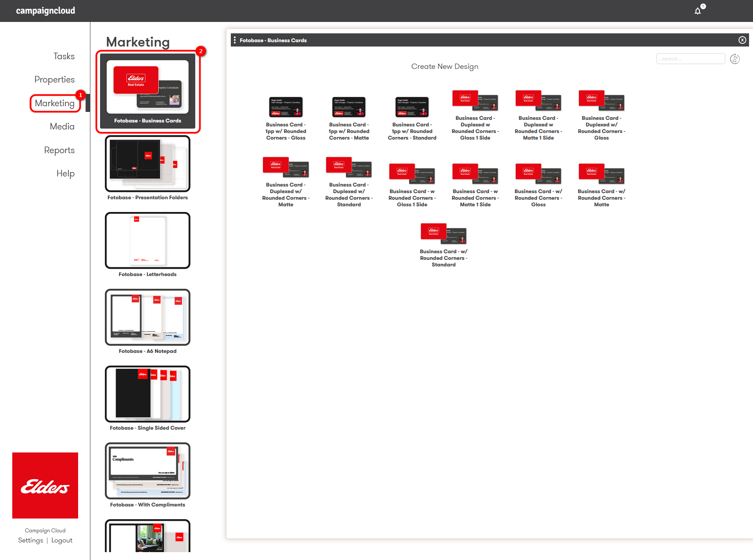The image size is (753, 560).
Task: Choose Business Card w/ Rounded Corners - Matte
Action: tap(602, 185)
